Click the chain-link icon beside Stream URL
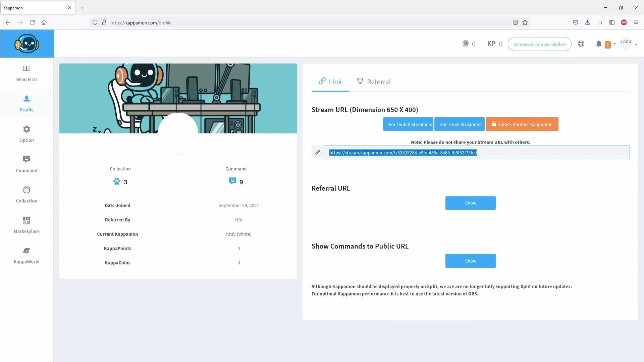644x362 pixels. click(318, 153)
